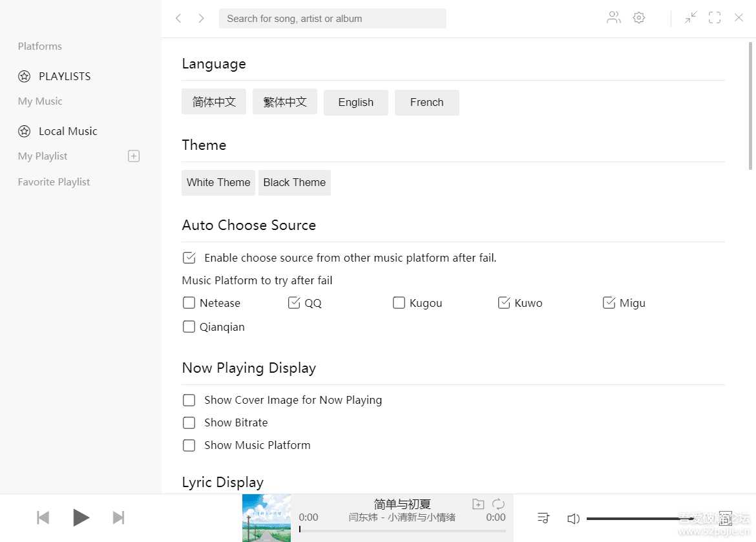Open Local Music in the sidebar
Viewport: 756px width, 542px height.
tap(67, 130)
